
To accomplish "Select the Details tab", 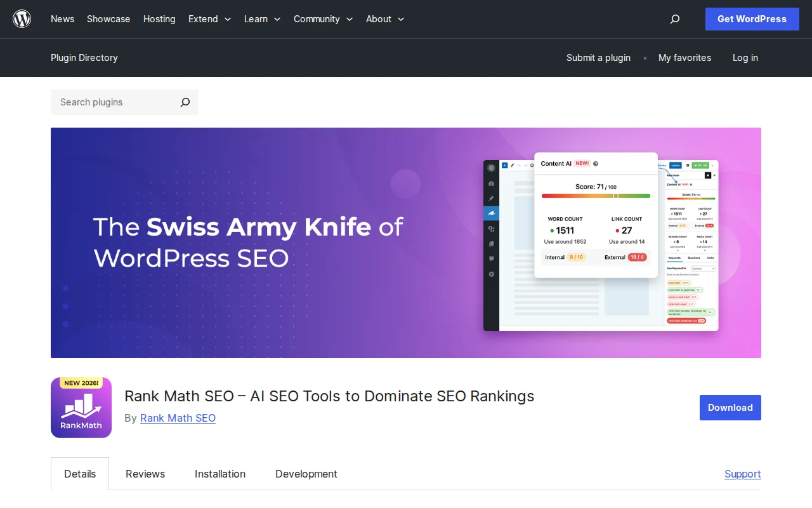I will click(80, 474).
